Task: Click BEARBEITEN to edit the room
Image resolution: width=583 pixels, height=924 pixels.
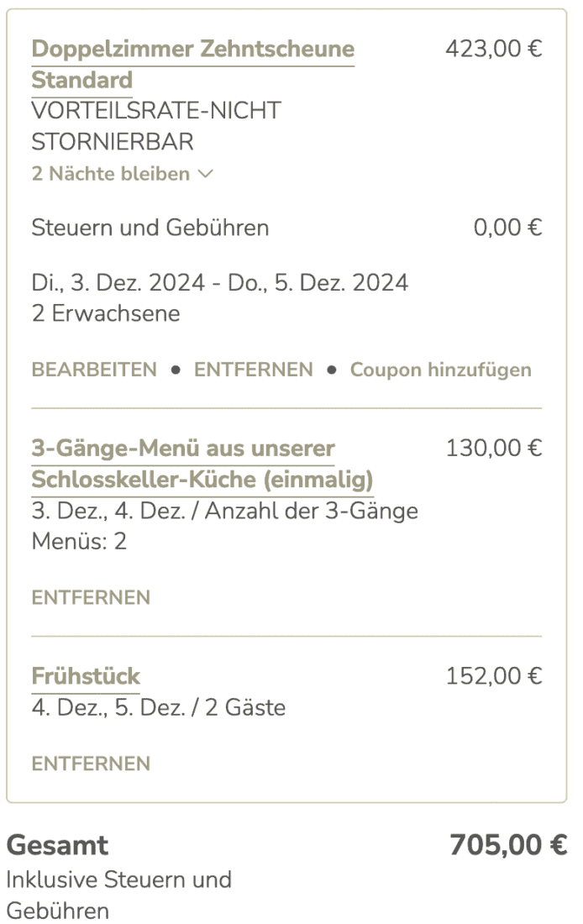Action: 94,370
